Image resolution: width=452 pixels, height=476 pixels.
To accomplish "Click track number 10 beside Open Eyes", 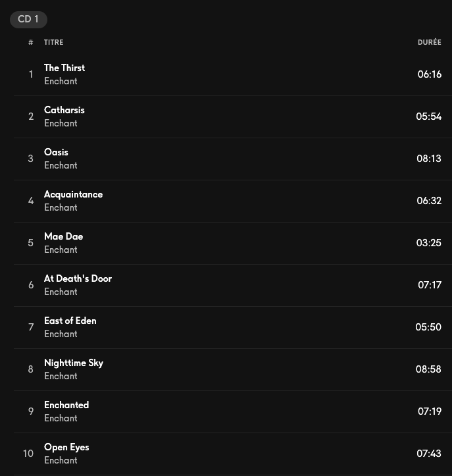I will (28, 454).
